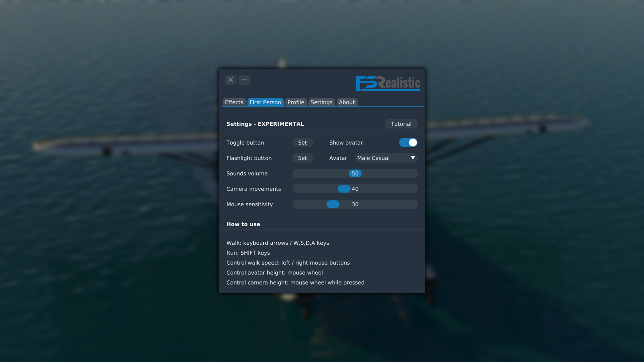Switch to the Effects tab
The image size is (644, 362).
click(234, 102)
